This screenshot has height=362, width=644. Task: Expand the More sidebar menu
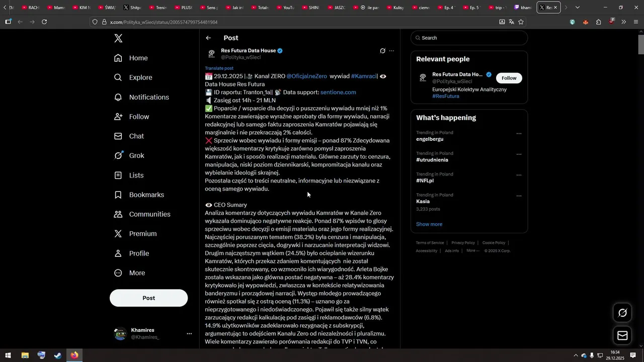coord(129,273)
